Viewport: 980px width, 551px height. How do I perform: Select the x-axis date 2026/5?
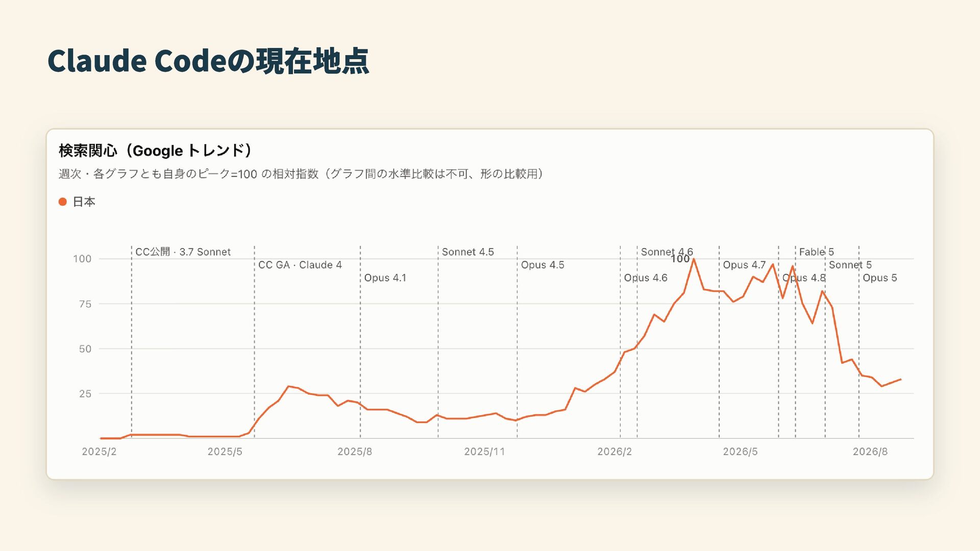(x=740, y=452)
